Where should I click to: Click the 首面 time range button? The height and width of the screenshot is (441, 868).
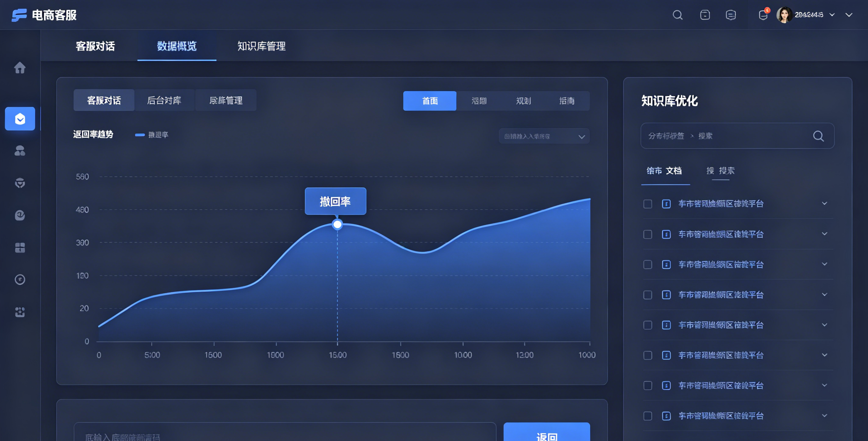tap(430, 101)
